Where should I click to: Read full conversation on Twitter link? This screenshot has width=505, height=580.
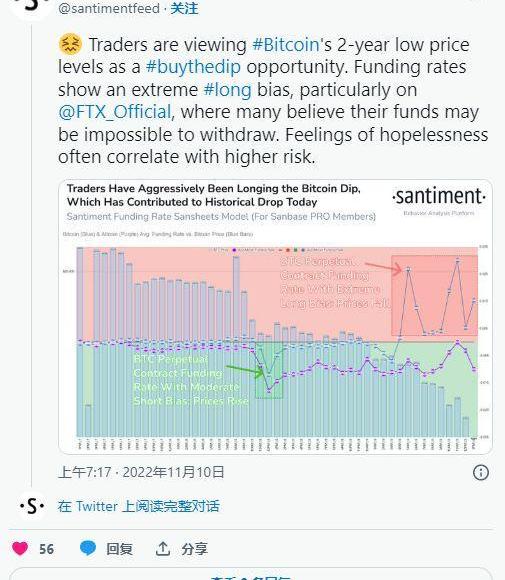click(x=138, y=506)
